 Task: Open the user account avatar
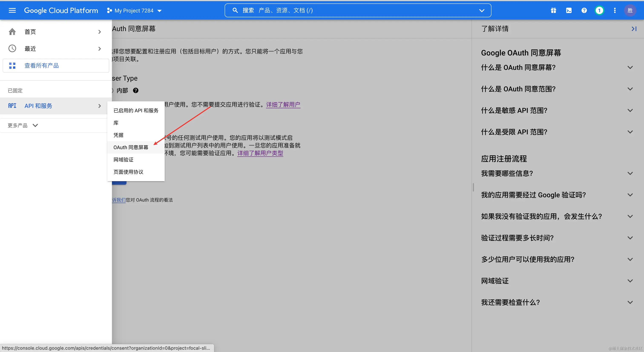point(630,10)
